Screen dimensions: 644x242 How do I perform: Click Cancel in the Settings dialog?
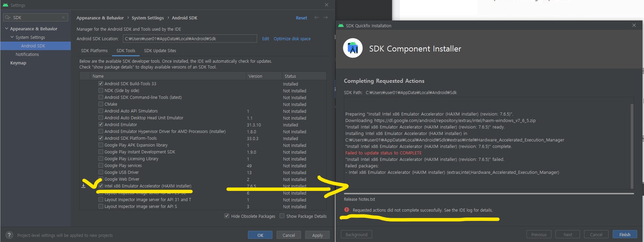pos(289,235)
